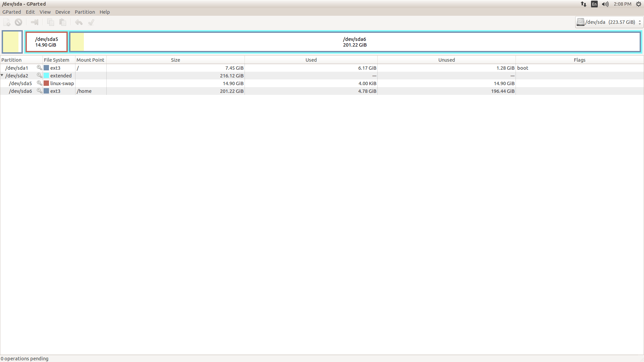Click the 1.28 GiB unused value
The width and height of the screenshot is (644, 362).
505,68
